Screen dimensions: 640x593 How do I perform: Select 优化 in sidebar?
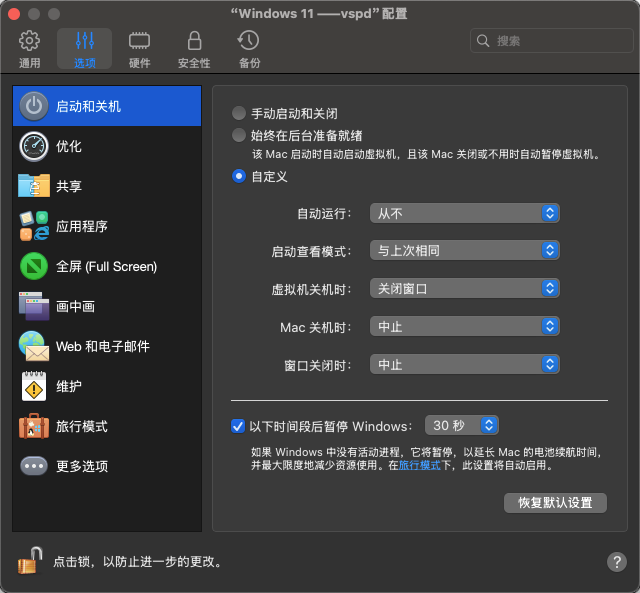point(107,146)
